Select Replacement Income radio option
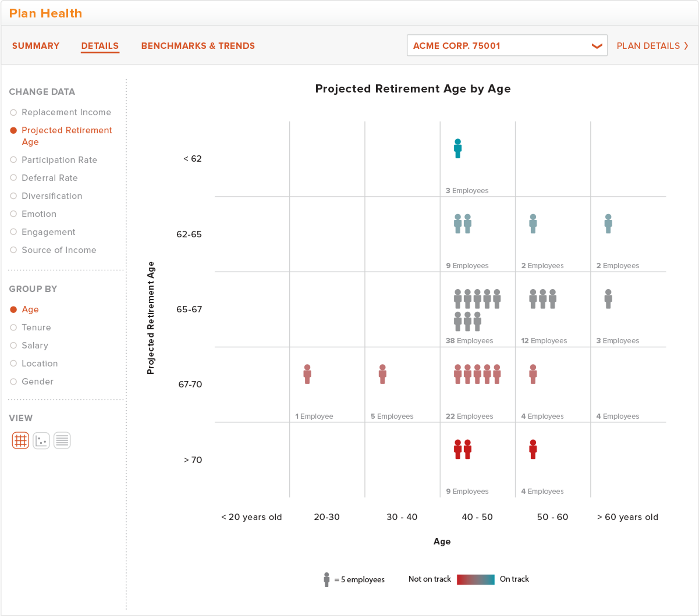This screenshot has height=616, width=699. 14,112
